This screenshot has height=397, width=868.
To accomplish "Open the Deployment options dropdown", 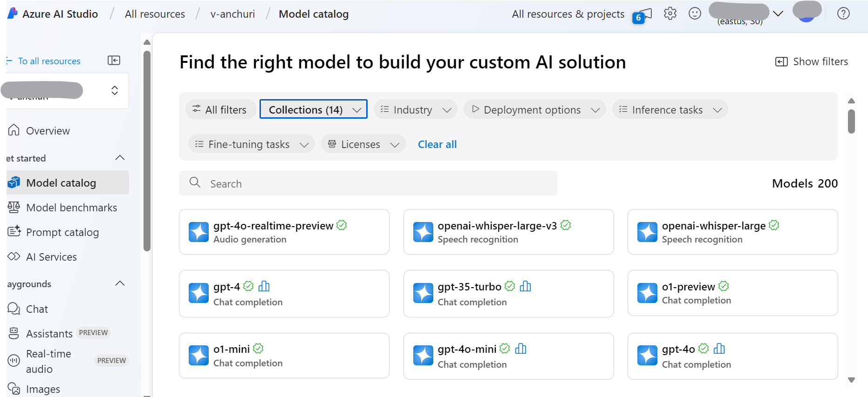I will point(535,109).
